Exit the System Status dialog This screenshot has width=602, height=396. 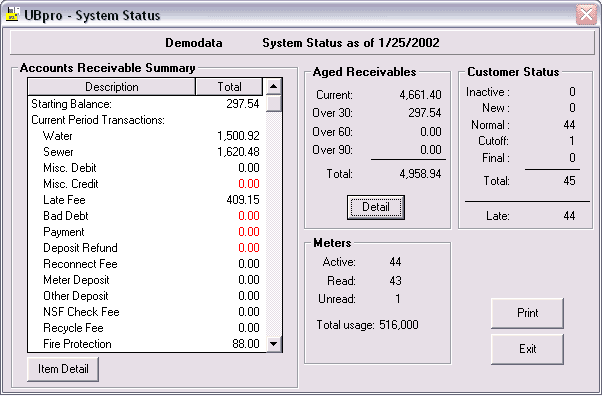point(528,349)
